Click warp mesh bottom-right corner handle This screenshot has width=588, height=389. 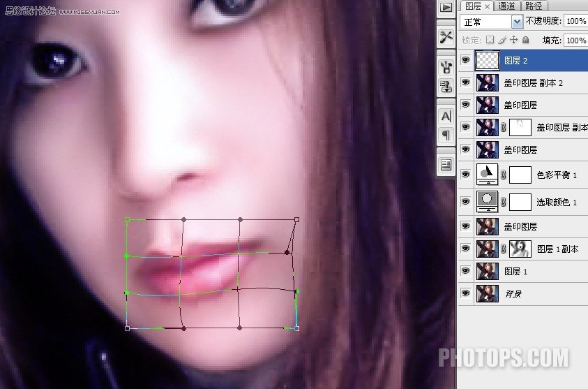(296, 328)
